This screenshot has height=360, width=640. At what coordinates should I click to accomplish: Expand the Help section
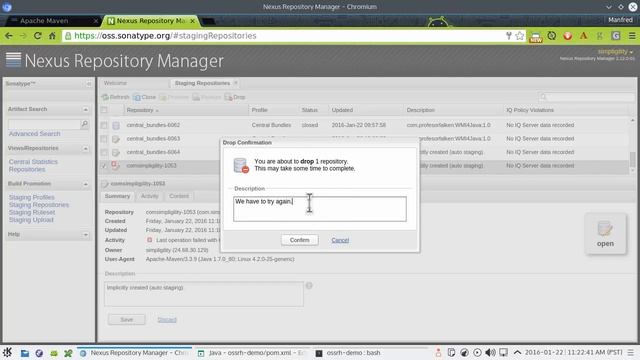(x=85, y=235)
